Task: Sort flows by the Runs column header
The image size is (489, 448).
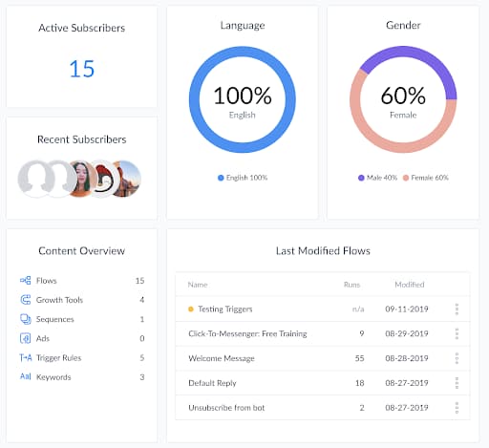Action: coord(351,285)
